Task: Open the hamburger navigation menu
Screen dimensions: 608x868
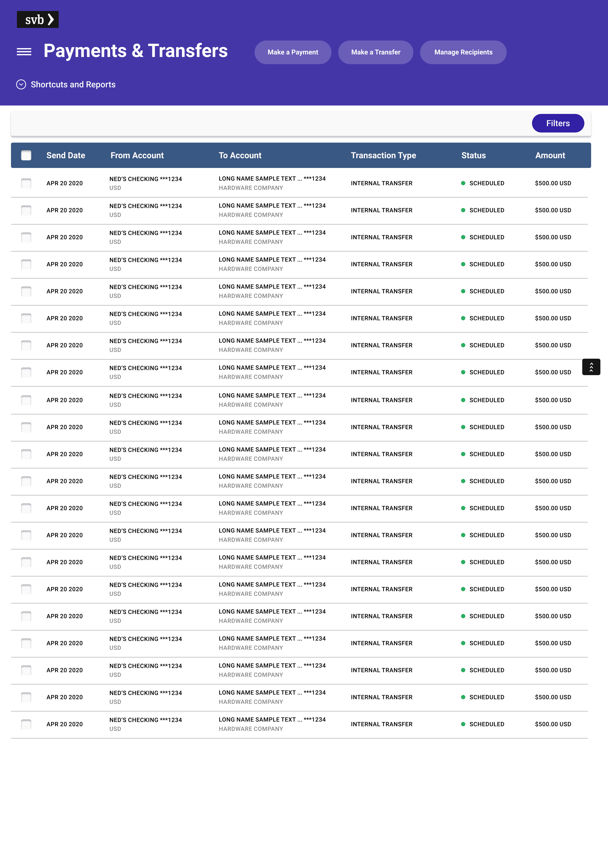Action: pos(24,52)
